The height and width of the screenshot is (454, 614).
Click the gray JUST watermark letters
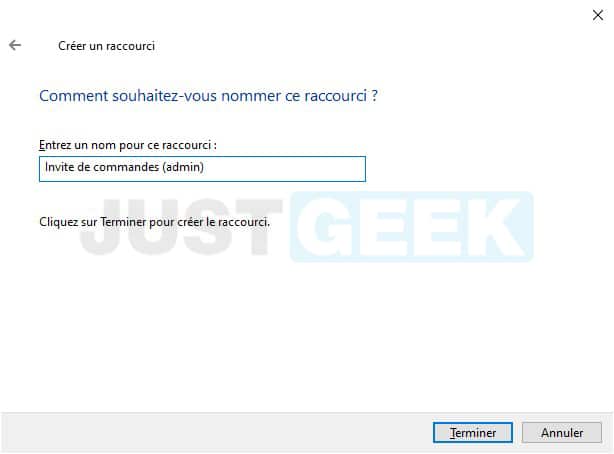click(181, 227)
